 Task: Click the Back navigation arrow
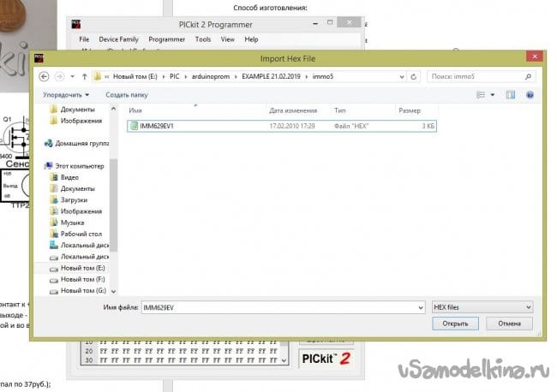point(43,76)
